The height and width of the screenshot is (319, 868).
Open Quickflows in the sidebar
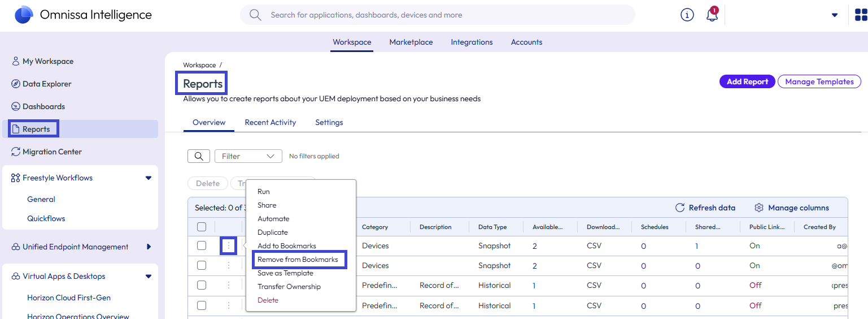coord(46,218)
